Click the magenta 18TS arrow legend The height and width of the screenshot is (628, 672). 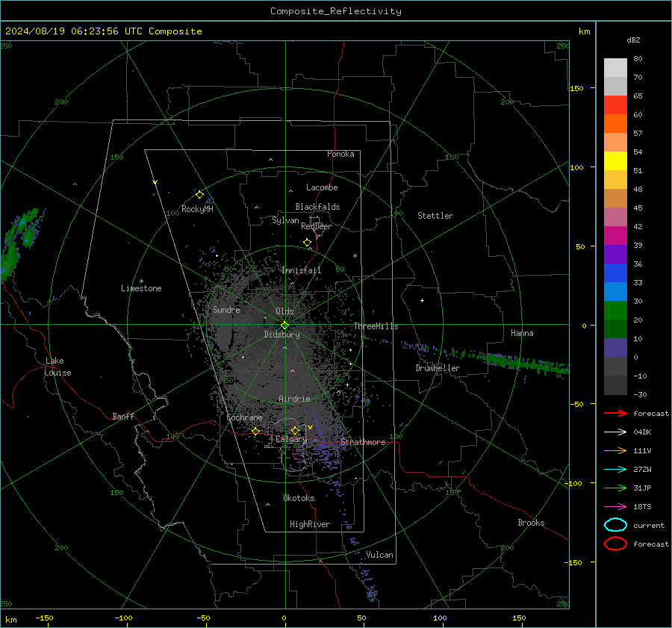click(615, 507)
